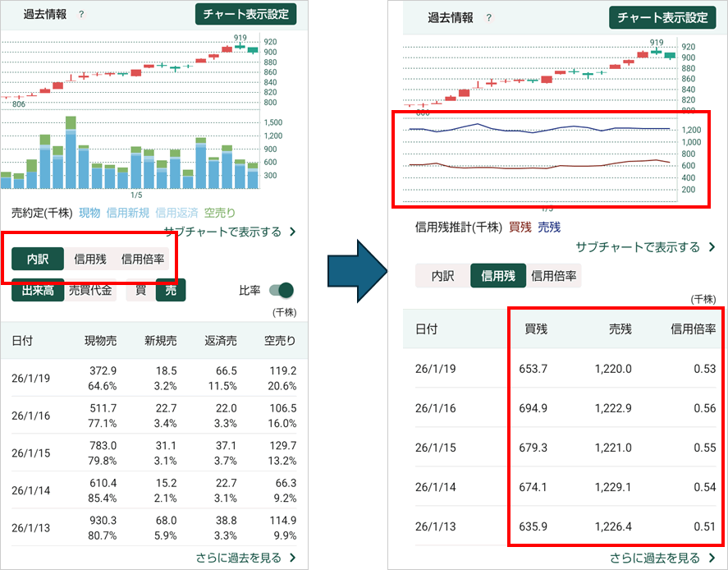Click the help question mark in left panel
The height and width of the screenshot is (570, 728).
pos(80,15)
